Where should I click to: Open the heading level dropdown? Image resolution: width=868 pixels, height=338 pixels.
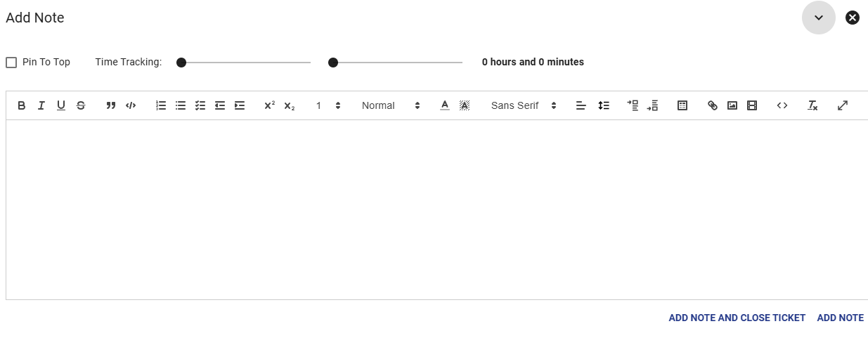[328, 105]
